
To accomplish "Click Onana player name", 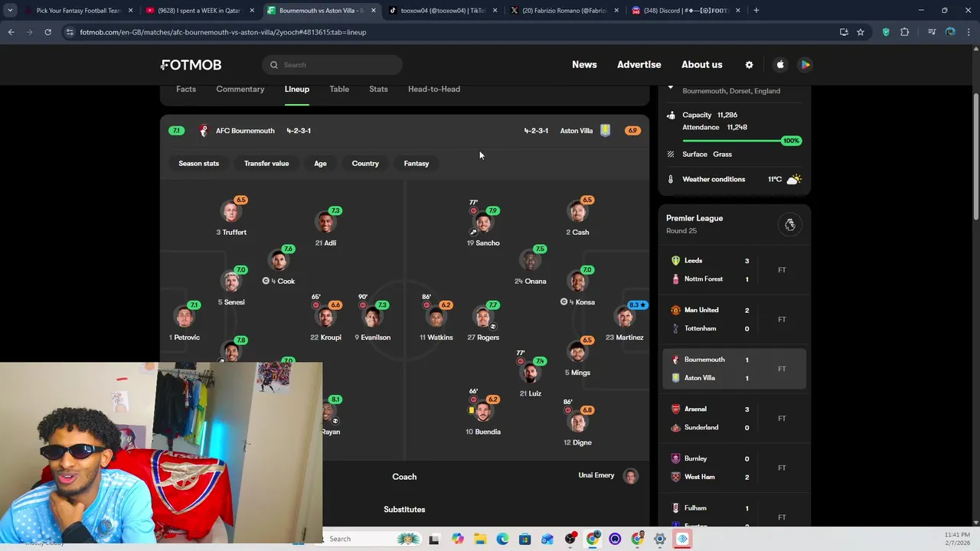I will pyautogui.click(x=531, y=281).
